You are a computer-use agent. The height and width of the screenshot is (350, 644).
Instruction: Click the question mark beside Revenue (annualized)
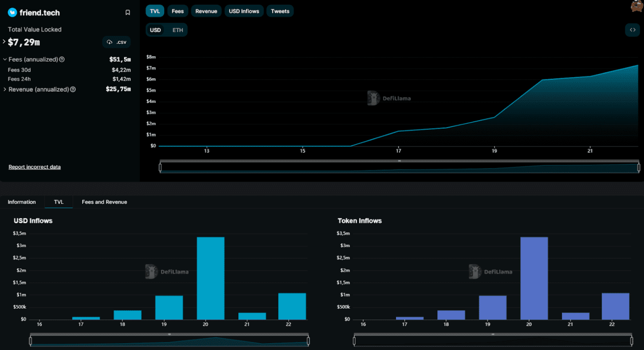[73, 89]
